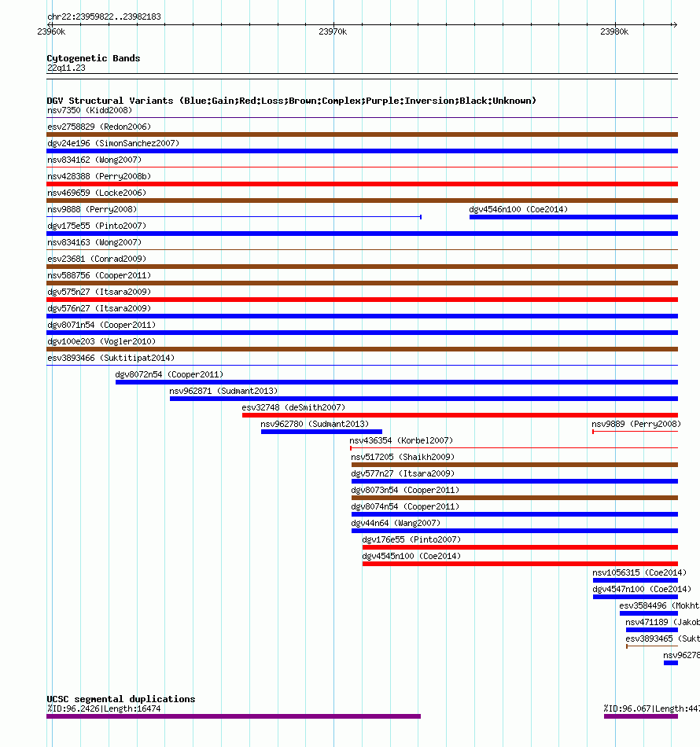
Task: Select the dgv8074n54 (Cooper2011) label
Action: click(405, 507)
